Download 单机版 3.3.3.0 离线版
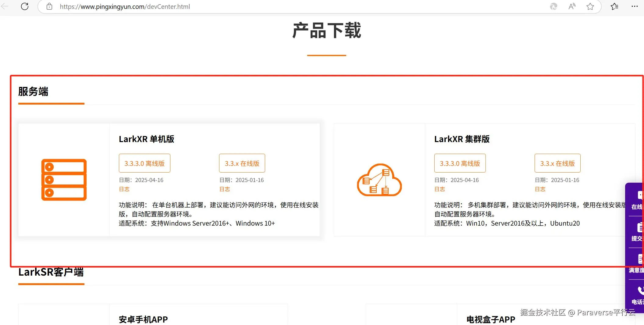 (x=144, y=163)
